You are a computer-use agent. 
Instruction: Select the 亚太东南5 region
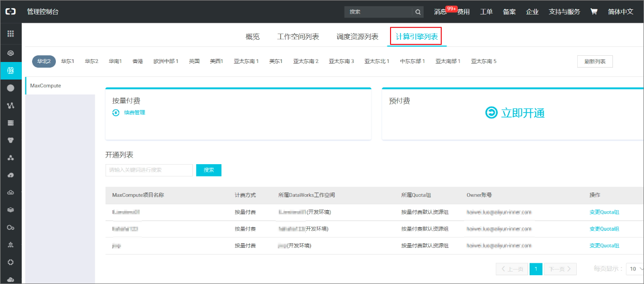(484, 61)
